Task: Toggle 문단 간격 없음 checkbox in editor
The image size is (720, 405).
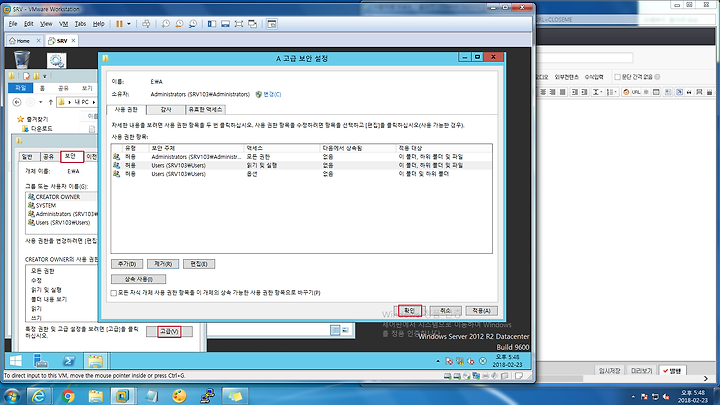Action: [617, 77]
